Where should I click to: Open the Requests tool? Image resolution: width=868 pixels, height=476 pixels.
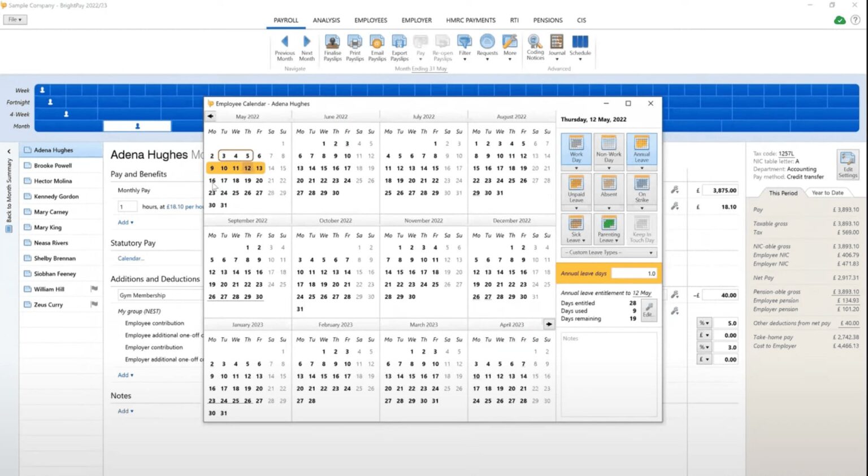(487, 46)
